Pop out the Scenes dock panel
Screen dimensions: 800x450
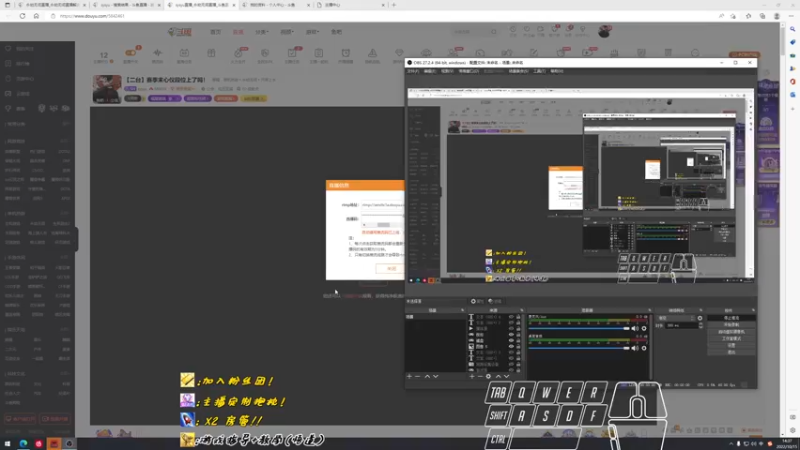[462, 310]
